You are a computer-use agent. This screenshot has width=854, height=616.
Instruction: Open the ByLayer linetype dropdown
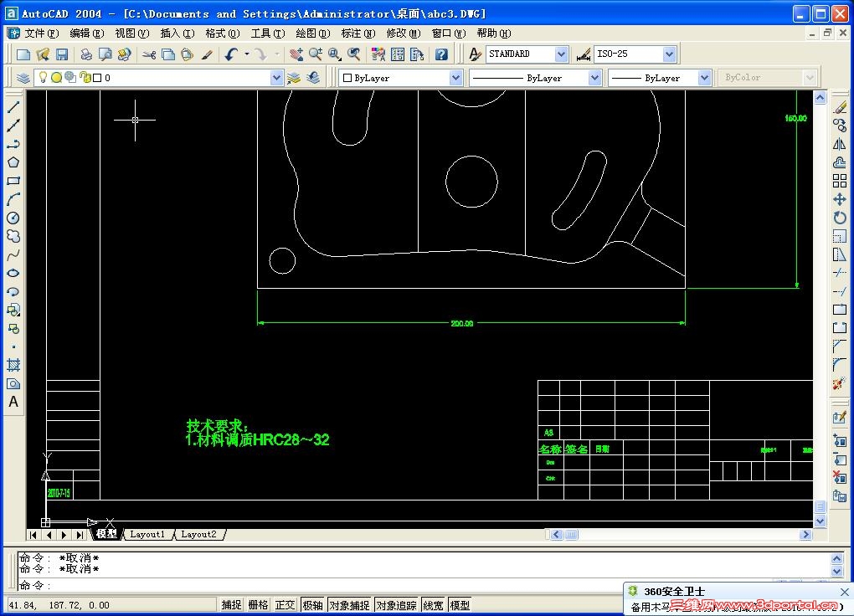(x=594, y=78)
